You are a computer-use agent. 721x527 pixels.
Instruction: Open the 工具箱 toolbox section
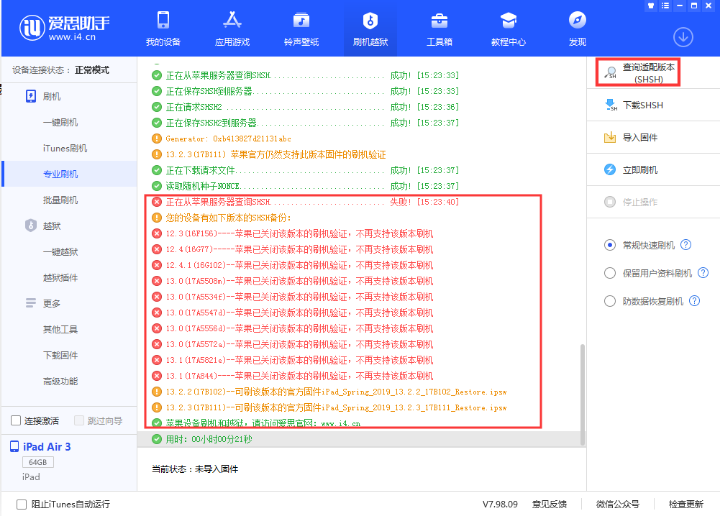click(x=439, y=29)
